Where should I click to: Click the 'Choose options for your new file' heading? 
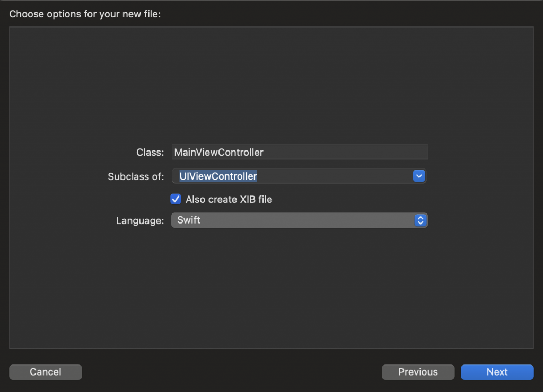[x=85, y=14]
